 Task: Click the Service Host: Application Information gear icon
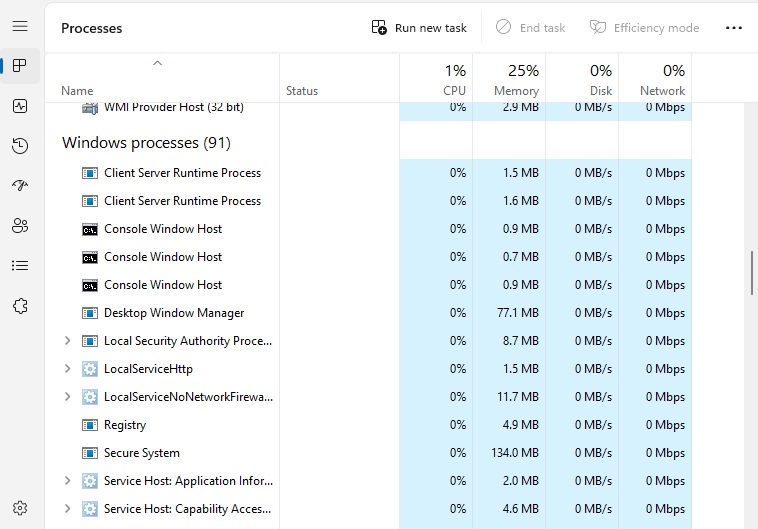(x=90, y=481)
